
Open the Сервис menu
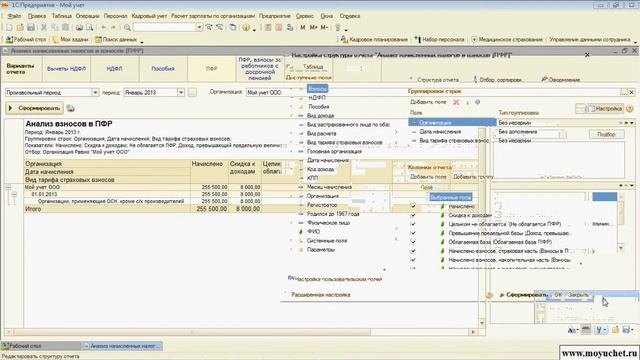coord(305,16)
